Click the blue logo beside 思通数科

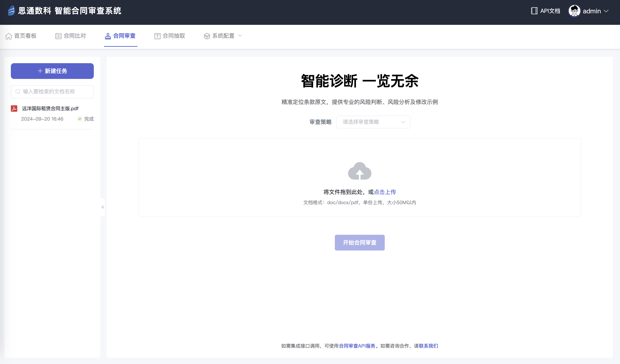click(x=11, y=11)
